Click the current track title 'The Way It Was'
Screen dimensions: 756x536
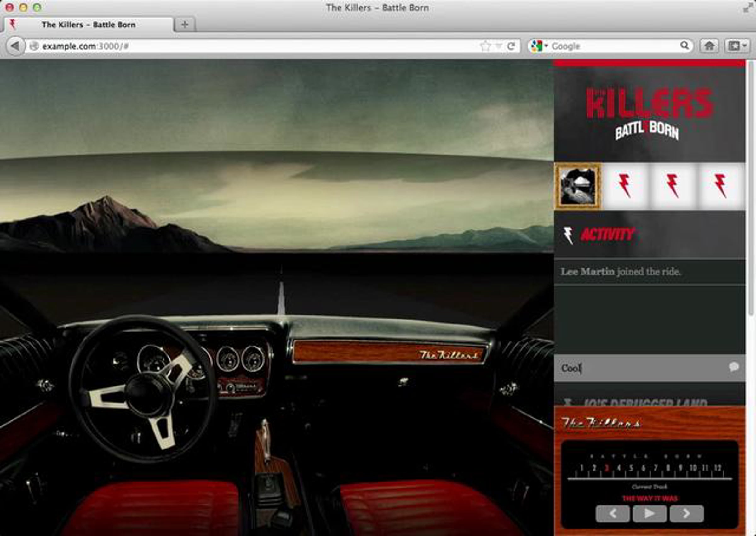coord(650,498)
